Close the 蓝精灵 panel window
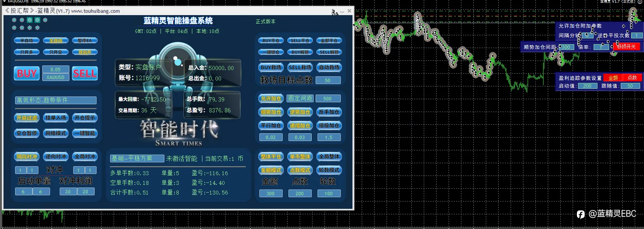 click(349, 11)
